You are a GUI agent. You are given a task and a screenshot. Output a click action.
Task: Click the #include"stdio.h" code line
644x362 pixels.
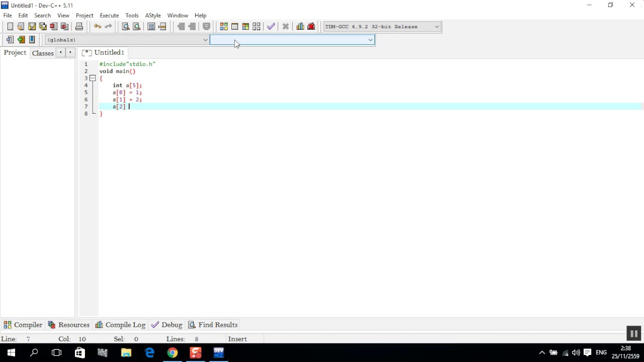pos(127,64)
